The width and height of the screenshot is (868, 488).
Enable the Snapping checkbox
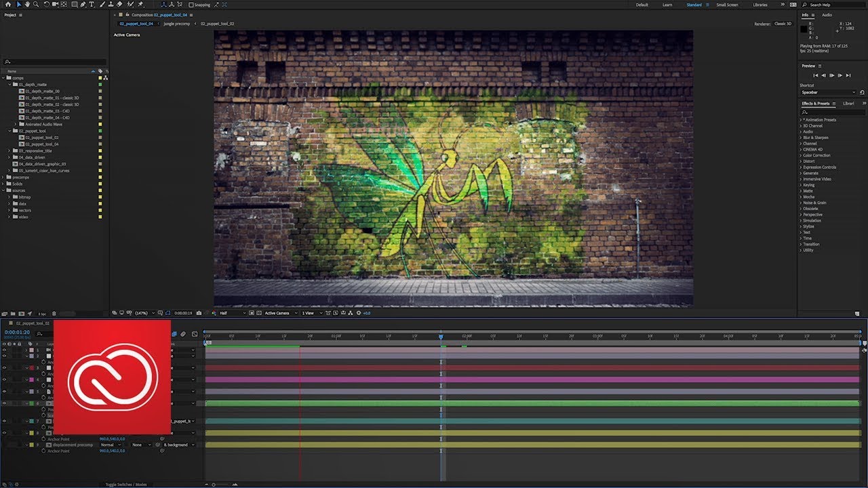tap(191, 4)
